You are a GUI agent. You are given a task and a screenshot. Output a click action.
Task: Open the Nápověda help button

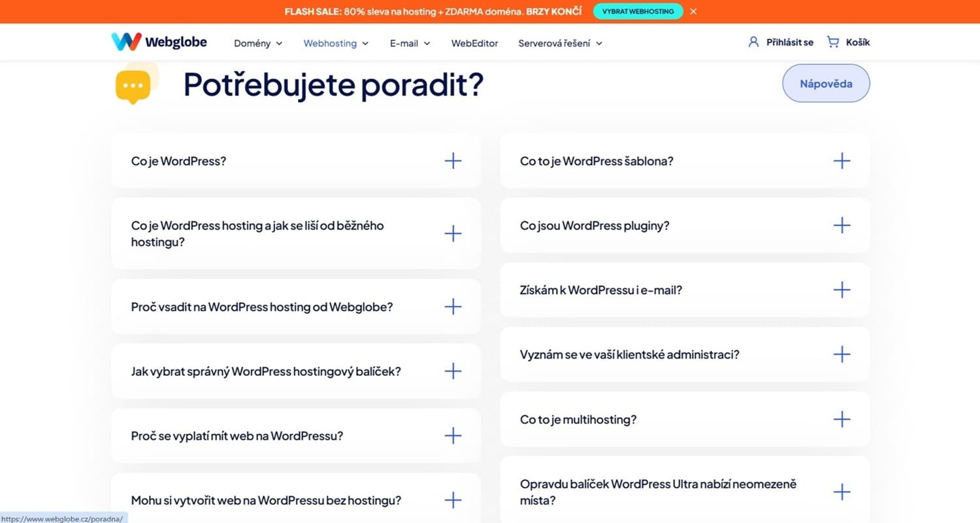[826, 84]
